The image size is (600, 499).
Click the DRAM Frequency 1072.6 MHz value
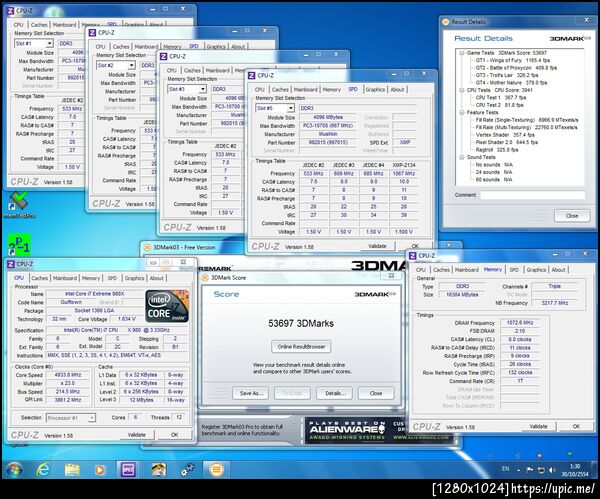pyautogui.click(x=520, y=323)
